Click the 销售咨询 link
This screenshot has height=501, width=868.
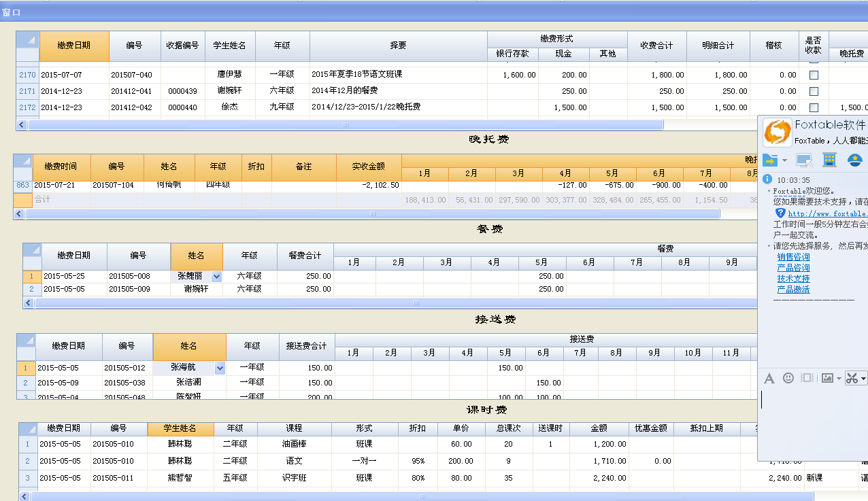(793, 257)
